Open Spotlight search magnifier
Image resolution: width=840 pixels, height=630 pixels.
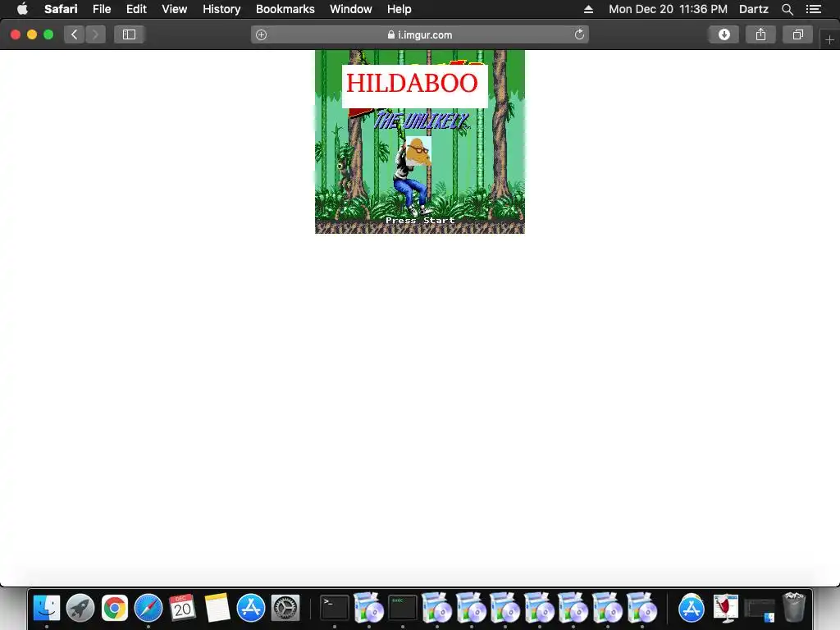point(787,9)
